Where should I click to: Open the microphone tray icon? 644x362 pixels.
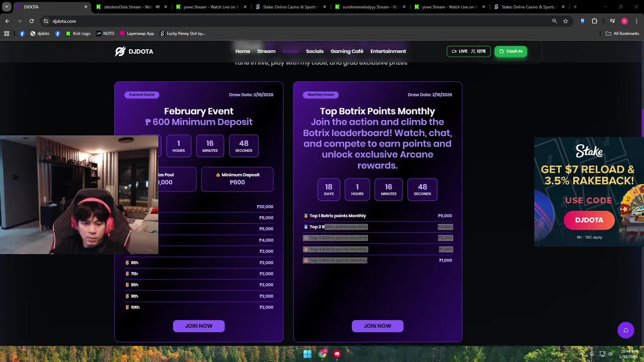[x=592, y=354]
